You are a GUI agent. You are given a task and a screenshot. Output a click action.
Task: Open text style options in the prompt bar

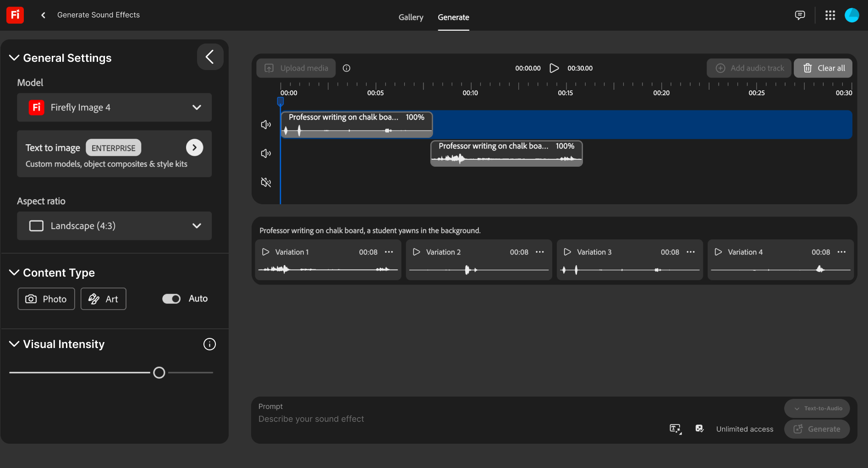675,429
